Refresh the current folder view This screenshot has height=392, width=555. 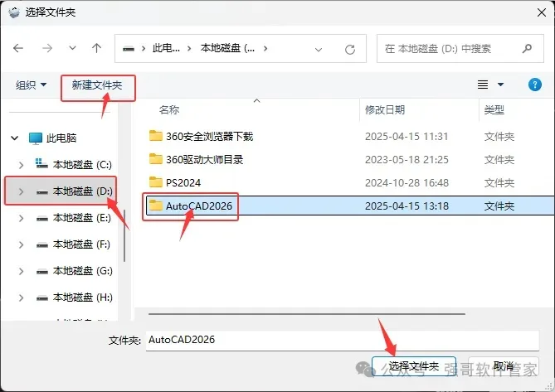click(350, 50)
